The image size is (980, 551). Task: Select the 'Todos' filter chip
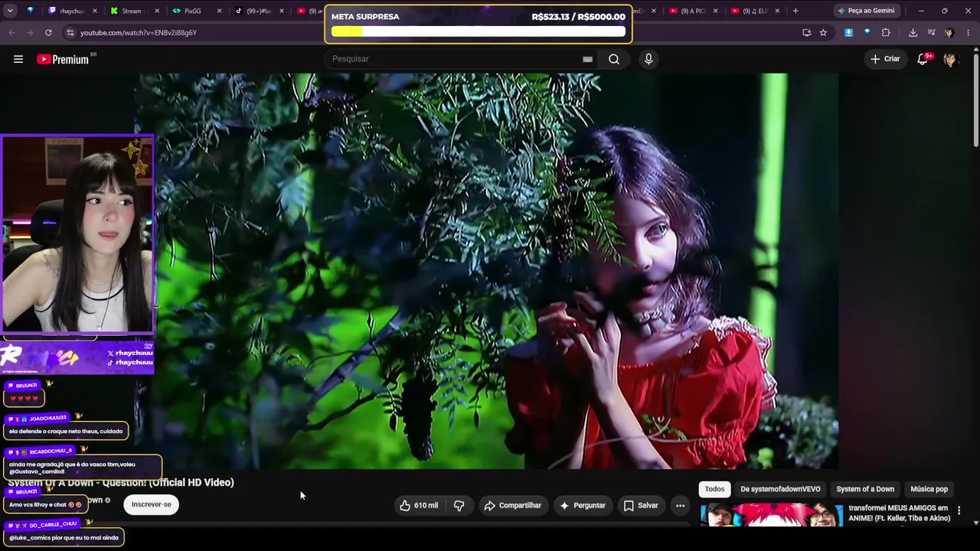714,489
